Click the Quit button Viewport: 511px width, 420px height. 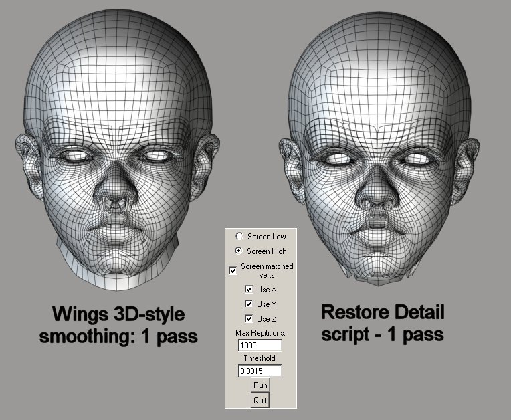click(x=260, y=400)
